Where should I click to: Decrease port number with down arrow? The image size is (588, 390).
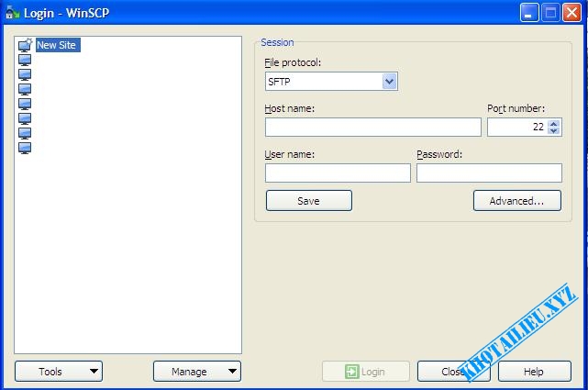click(x=553, y=131)
